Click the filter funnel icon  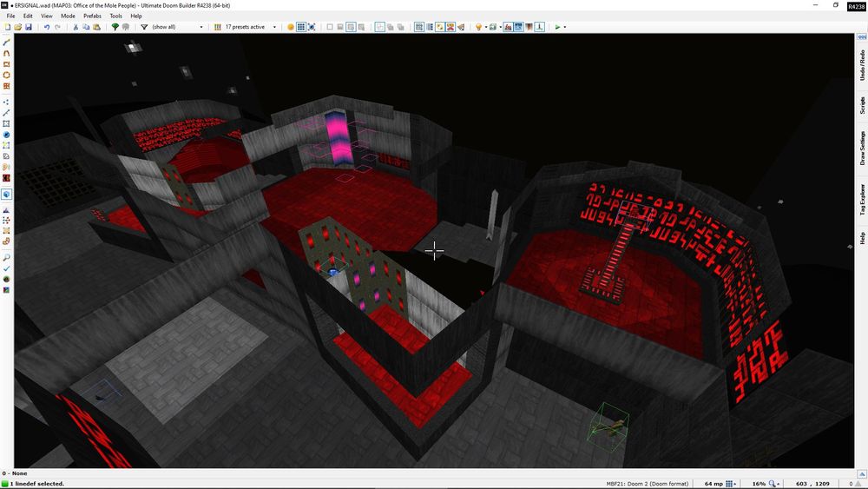[x=144, y=27]
